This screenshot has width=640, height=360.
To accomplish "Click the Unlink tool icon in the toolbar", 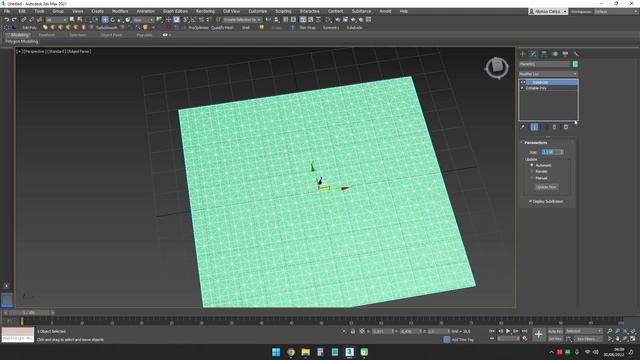I will [x=31, y=20].
